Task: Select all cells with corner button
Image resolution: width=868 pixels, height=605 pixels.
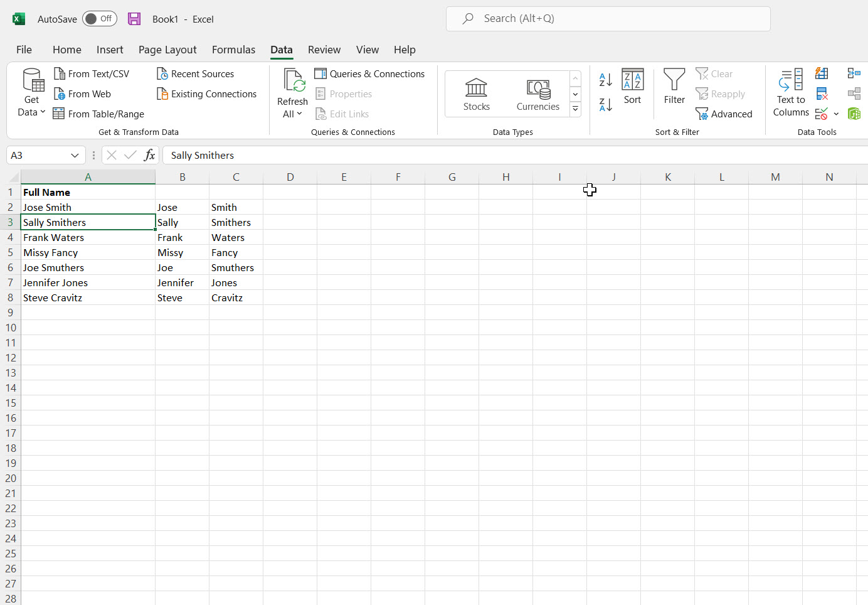Action: (14, 178)
